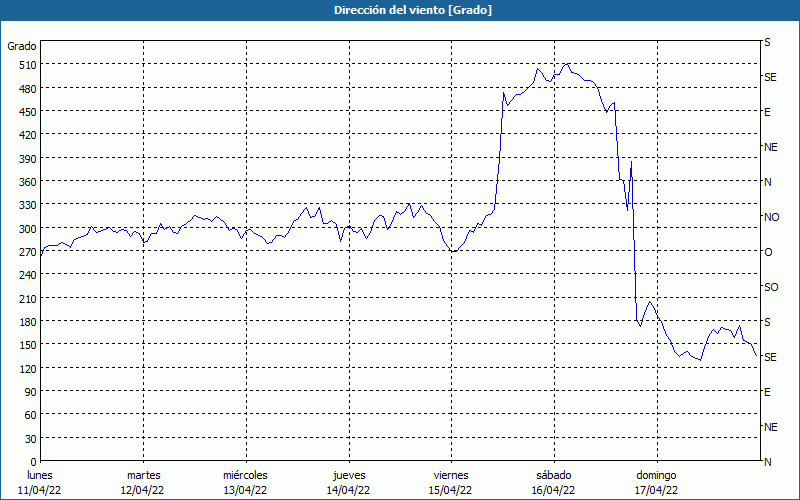
Task: Click the 'SO' compass direction label
Action: click(x=771, y=287)
